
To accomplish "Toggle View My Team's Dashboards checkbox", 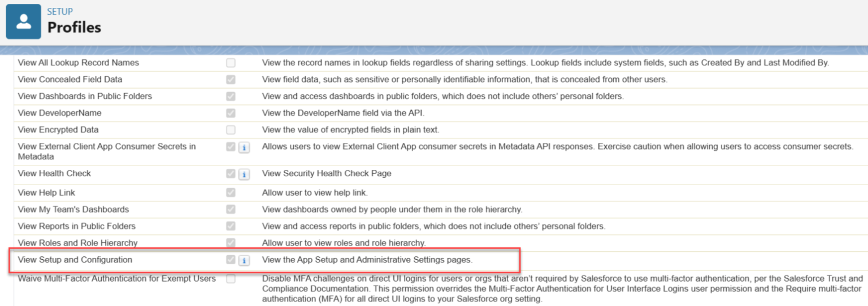I will pyautogui.click(x=231, y=209).
